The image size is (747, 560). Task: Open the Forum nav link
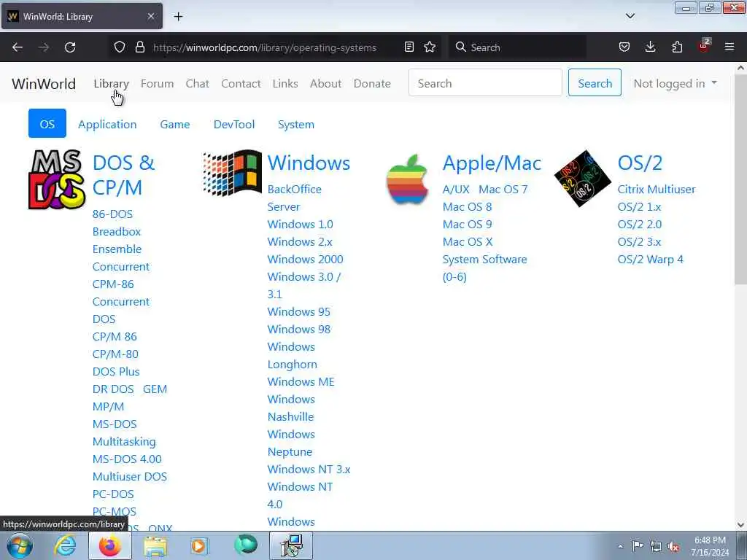158,83
